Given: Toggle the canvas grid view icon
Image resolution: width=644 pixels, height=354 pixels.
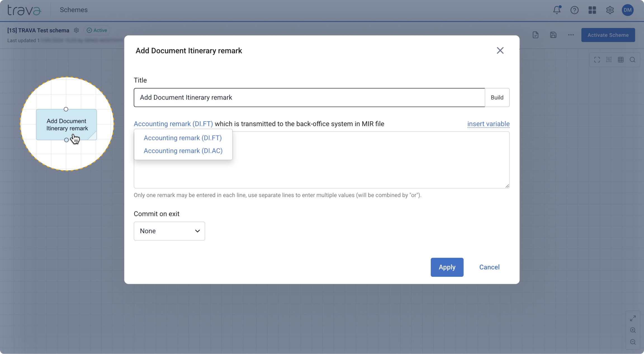Looking at the screenshot, I should click(621, 60).
